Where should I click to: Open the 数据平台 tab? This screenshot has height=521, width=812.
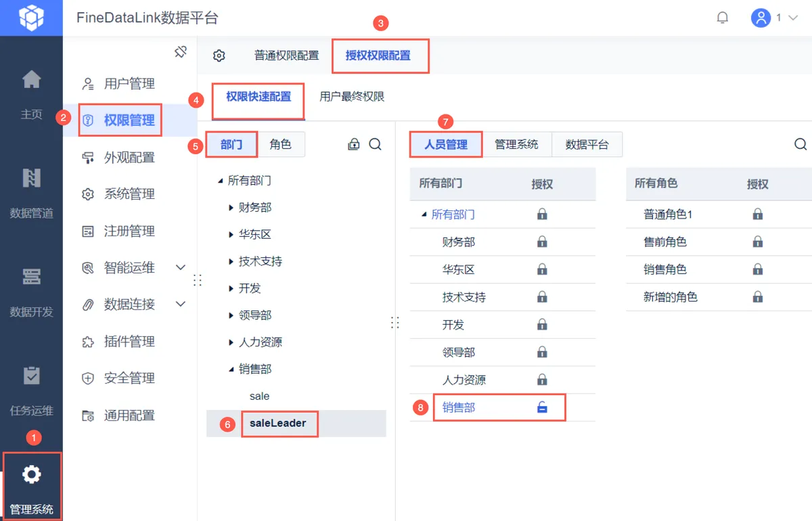587,144
